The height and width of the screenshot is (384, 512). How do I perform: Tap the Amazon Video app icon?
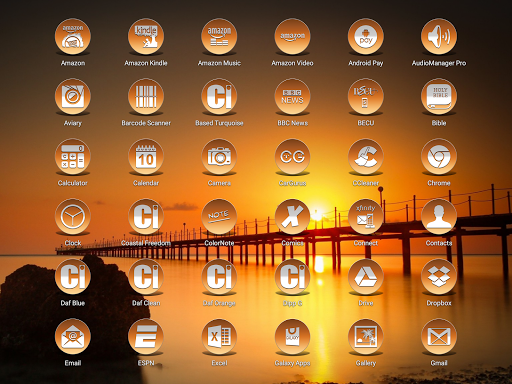point(292,37)
